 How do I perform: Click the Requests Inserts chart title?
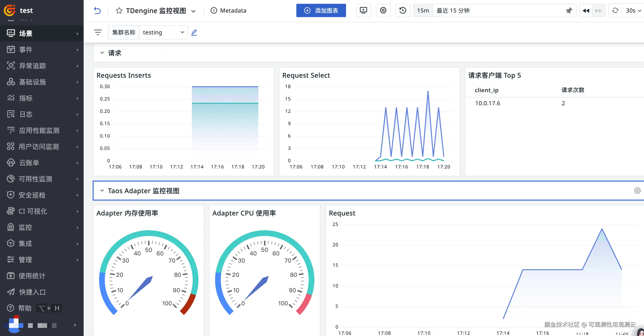(x=124, y=75)
